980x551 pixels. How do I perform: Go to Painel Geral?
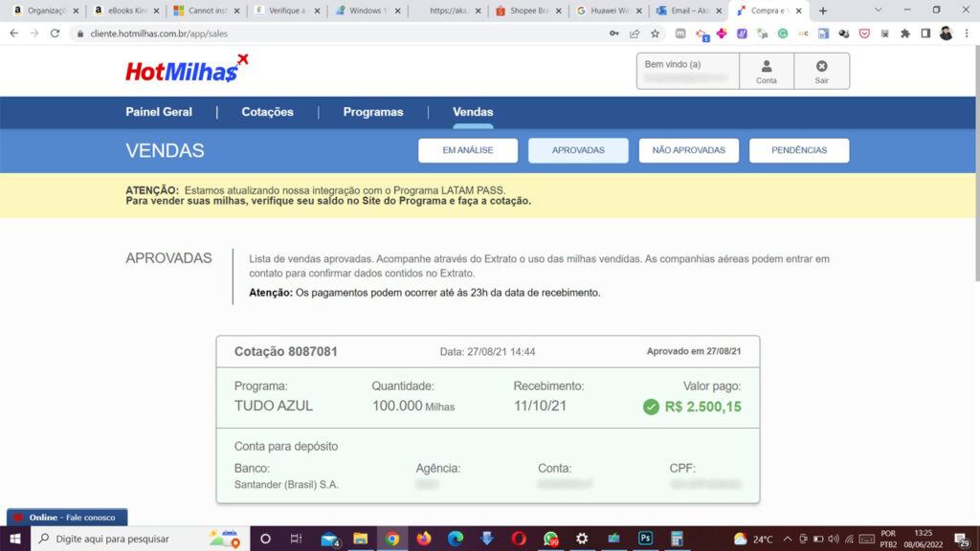159,112
